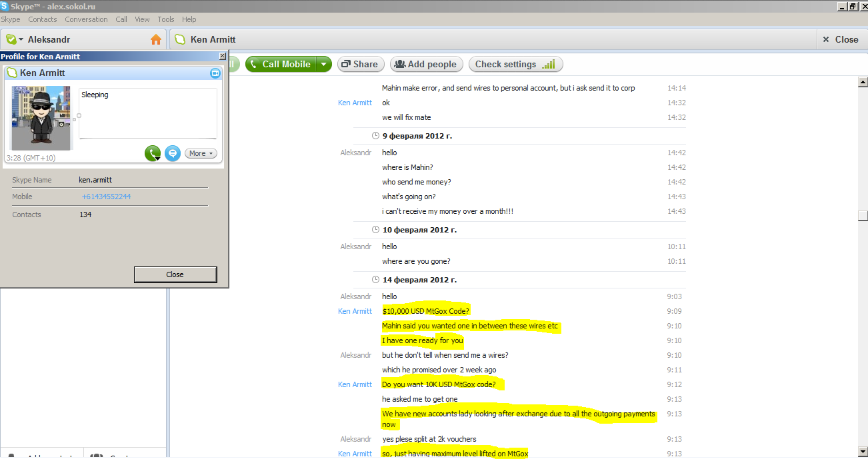Click the orange Skype Home icon
The height and width of the screenshot is (459, 868).
(x=156, y=39)
